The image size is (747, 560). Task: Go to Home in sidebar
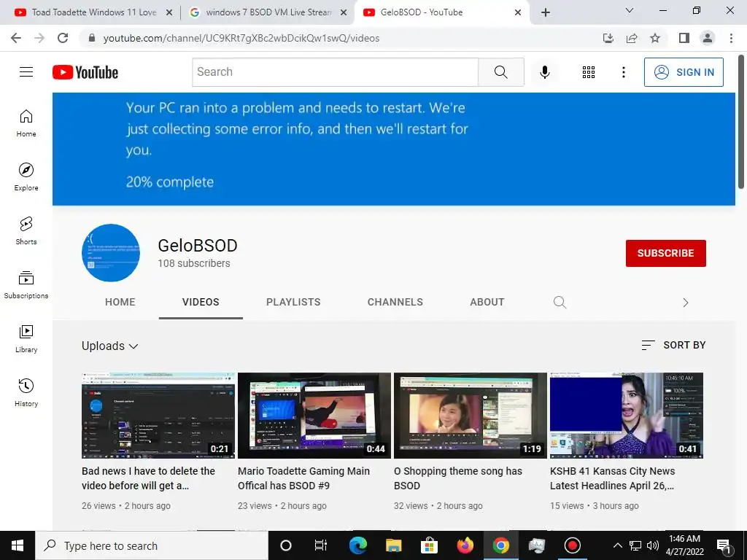click(x=26, y=123)
